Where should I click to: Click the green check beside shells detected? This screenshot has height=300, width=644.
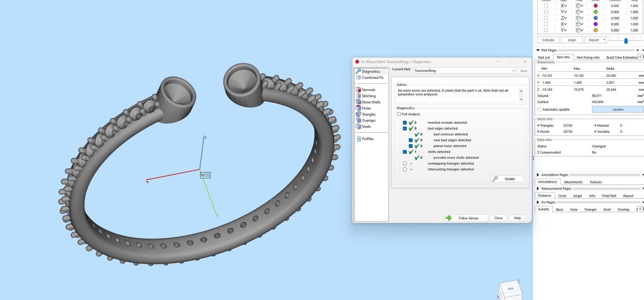[411, 152]
